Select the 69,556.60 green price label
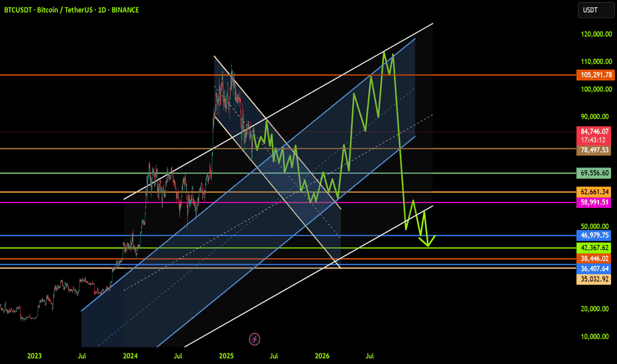The image size is (617, 364). 594,173
